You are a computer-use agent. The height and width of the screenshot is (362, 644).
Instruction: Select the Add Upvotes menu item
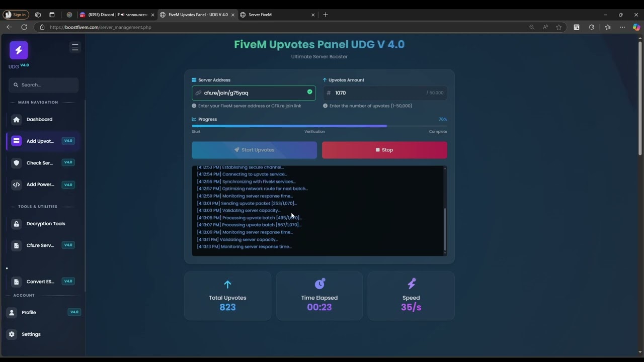(43, 141)
